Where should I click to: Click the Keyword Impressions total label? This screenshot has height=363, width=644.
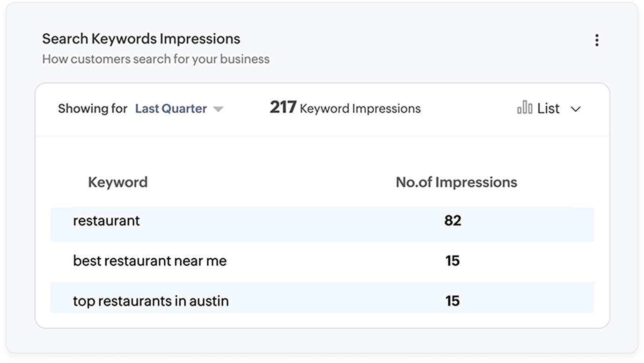[x=360, y=109]
